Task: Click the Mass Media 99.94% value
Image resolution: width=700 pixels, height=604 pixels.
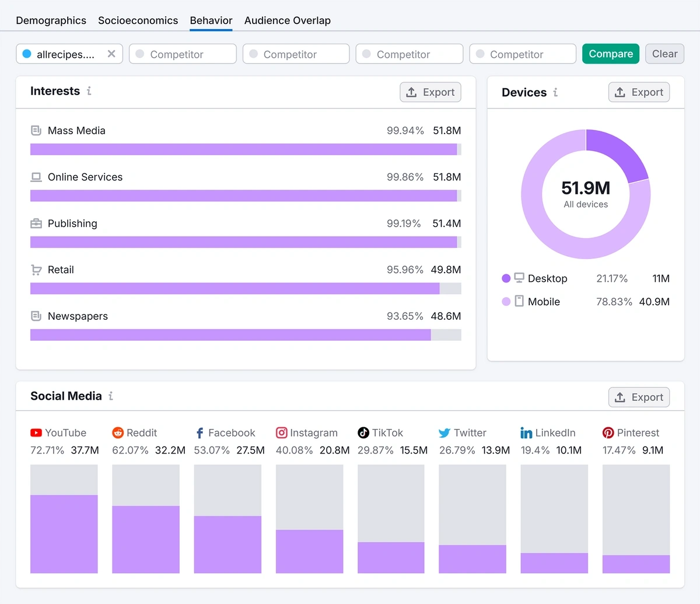Action: point(405,130)
